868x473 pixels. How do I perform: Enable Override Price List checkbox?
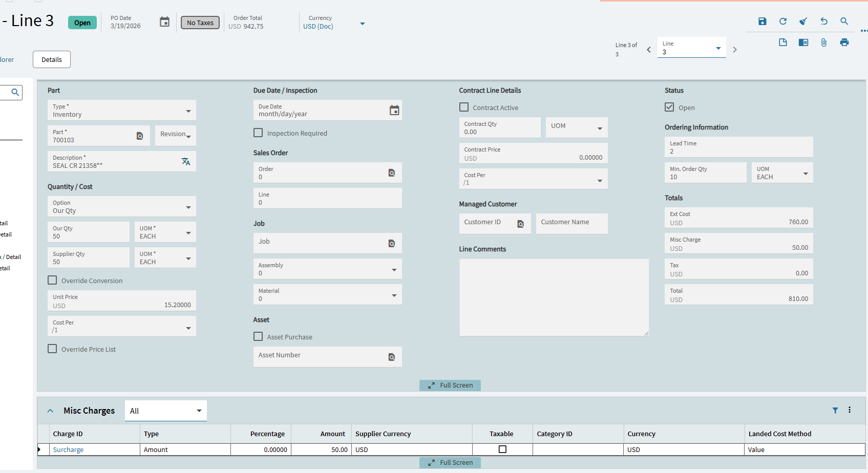tap(52, 349)
